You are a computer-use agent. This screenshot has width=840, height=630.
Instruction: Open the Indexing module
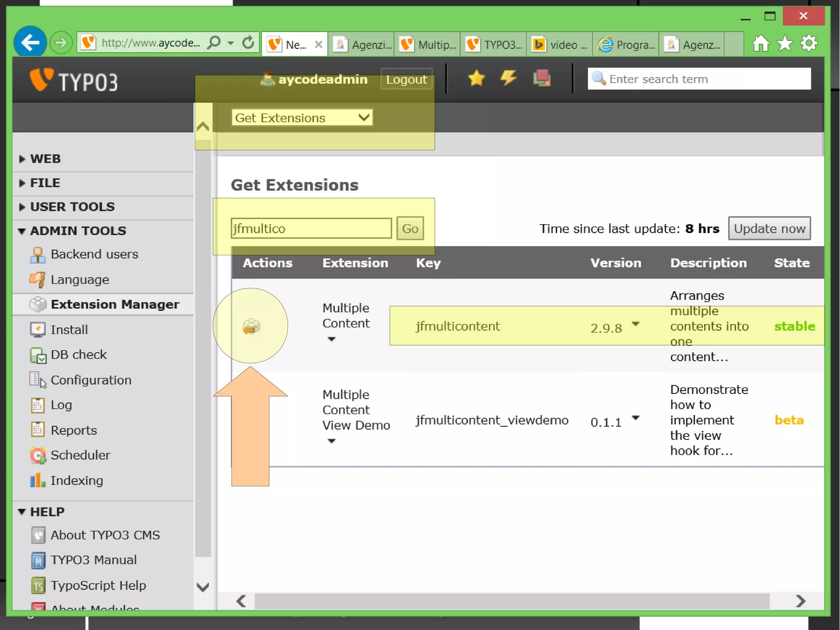pyautogui.click(x=77, y=481)
